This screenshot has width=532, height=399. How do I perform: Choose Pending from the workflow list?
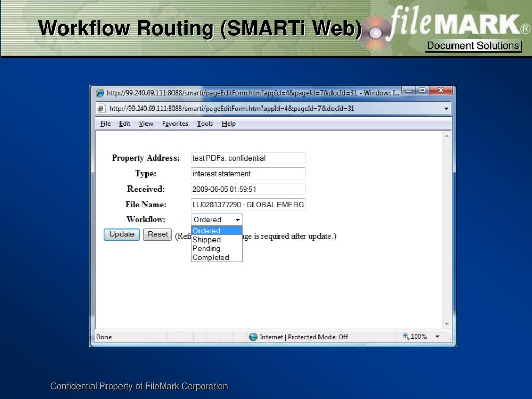[217, 248]
